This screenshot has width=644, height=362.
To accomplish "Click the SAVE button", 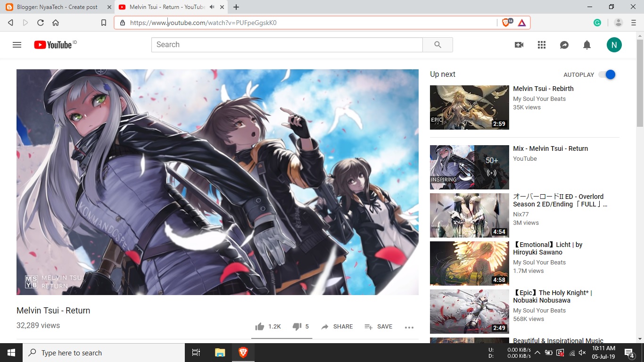I will pyautogui.click(x=378, y=326).
